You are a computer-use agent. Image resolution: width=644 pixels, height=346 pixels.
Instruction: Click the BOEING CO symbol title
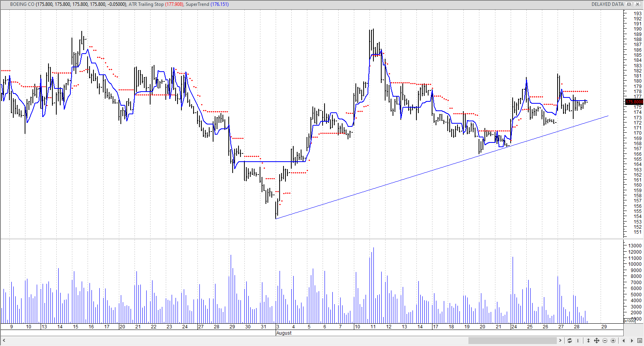[x=22, y=4]
